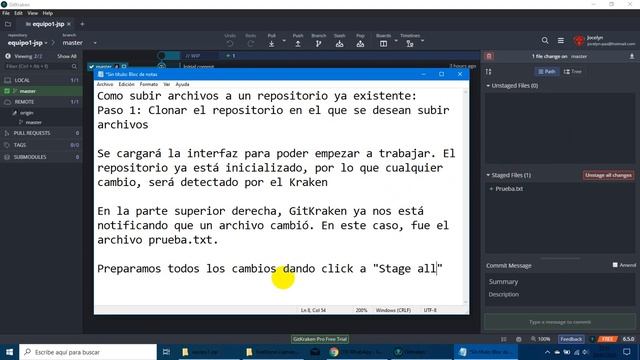Click the 100% zoom indicator in status bar
The image size is (640, 360).
click(x=540, y=339)
